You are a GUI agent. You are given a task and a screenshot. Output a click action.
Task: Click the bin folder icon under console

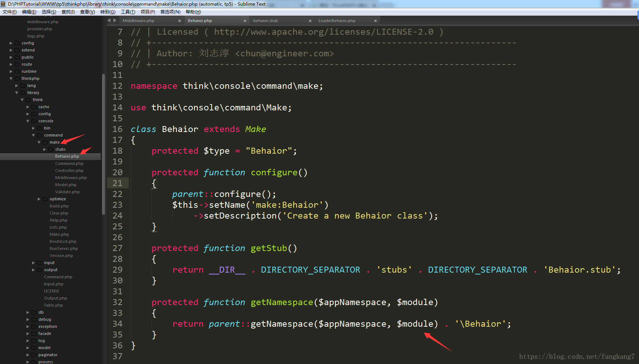pos(40,128)
